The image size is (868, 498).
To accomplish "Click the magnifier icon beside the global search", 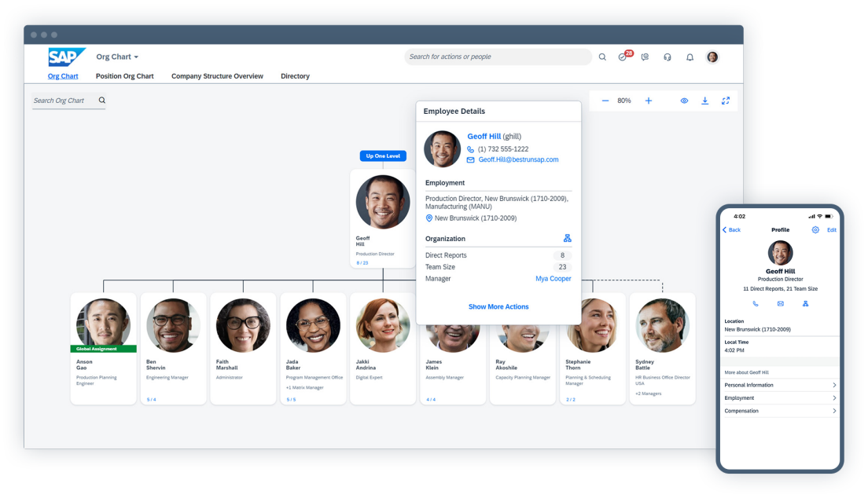I will click(x=602, y=57).
